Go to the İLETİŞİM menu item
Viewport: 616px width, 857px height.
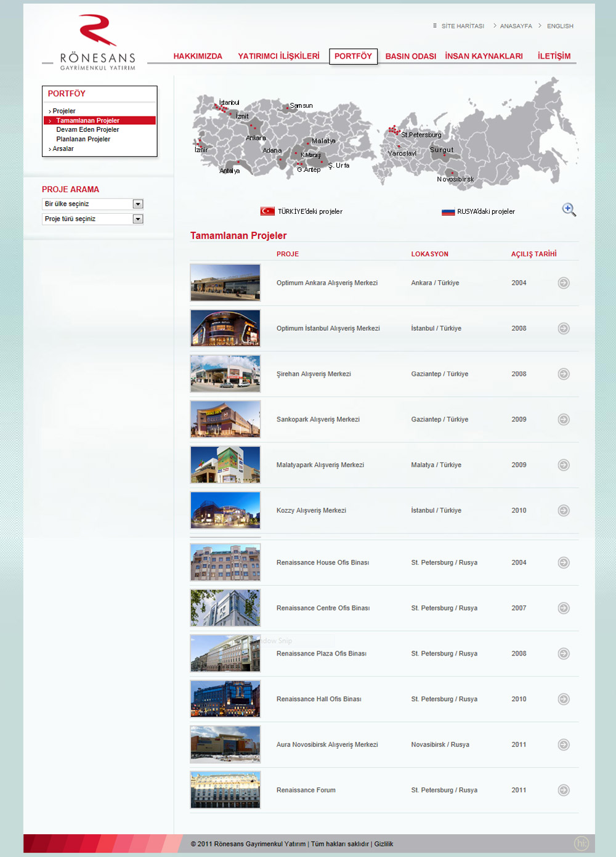554,56
